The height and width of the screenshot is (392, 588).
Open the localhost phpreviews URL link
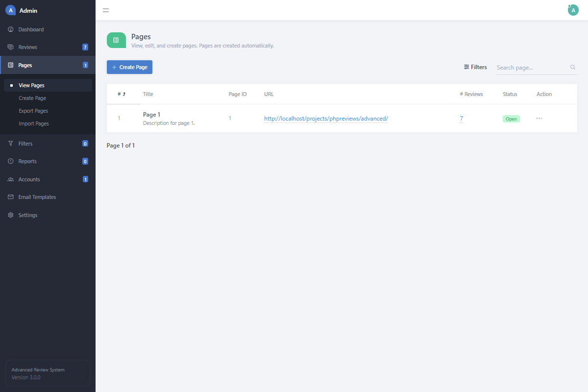(326, 118)
